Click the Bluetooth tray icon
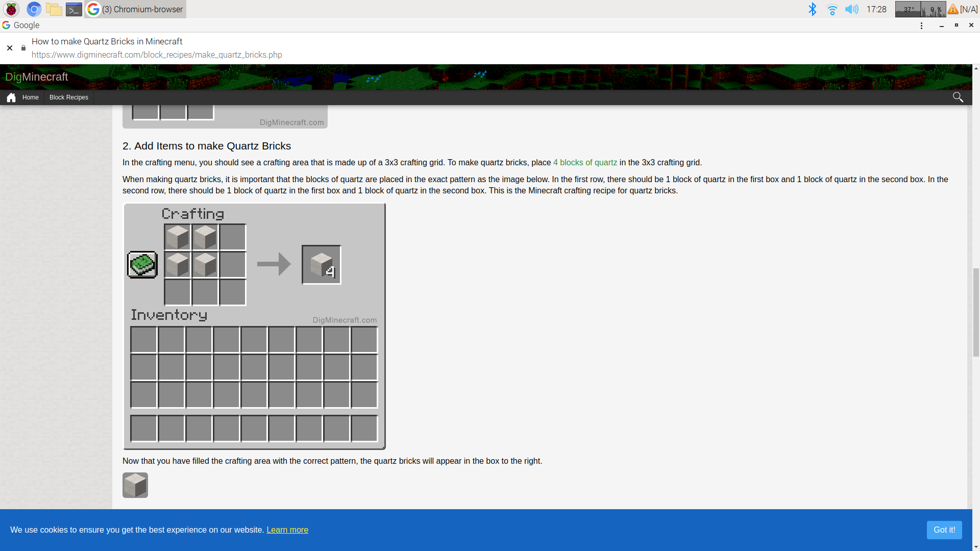980x551 pixels. [813, 9]
